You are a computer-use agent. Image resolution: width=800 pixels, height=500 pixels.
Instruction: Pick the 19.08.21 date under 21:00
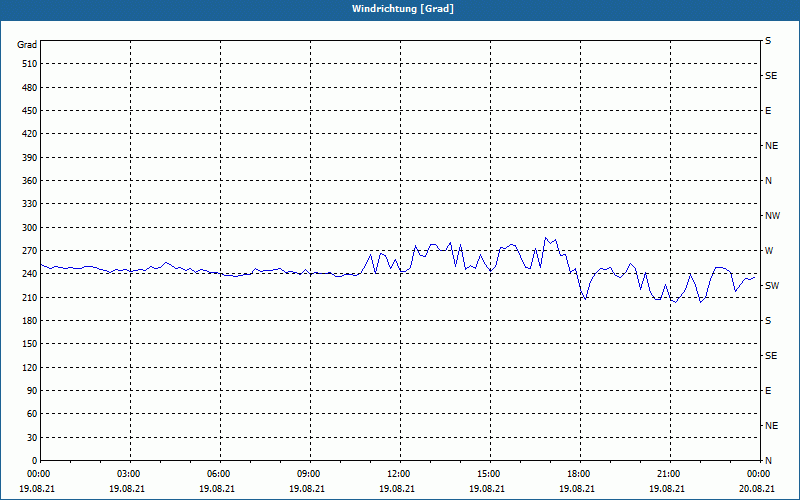coord(667,489)
